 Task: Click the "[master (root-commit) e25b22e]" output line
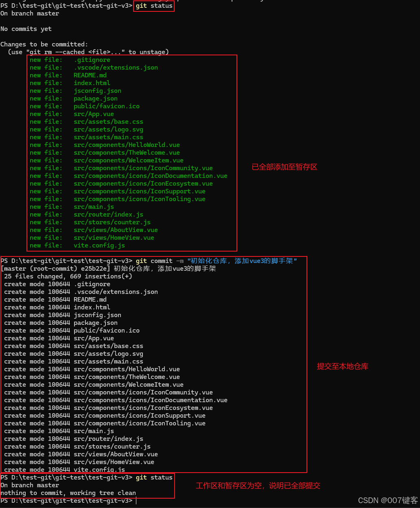[x=108, y=269]
